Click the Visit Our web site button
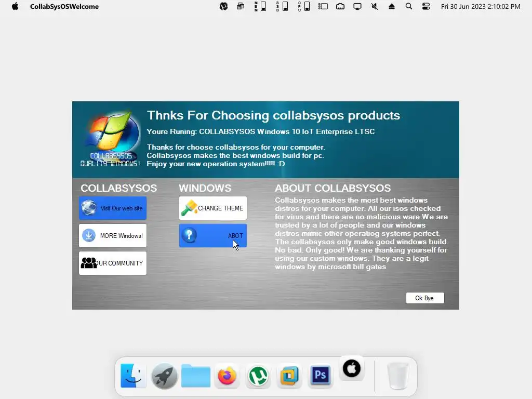This screenshot has width=532, height=399. point(113,208)
